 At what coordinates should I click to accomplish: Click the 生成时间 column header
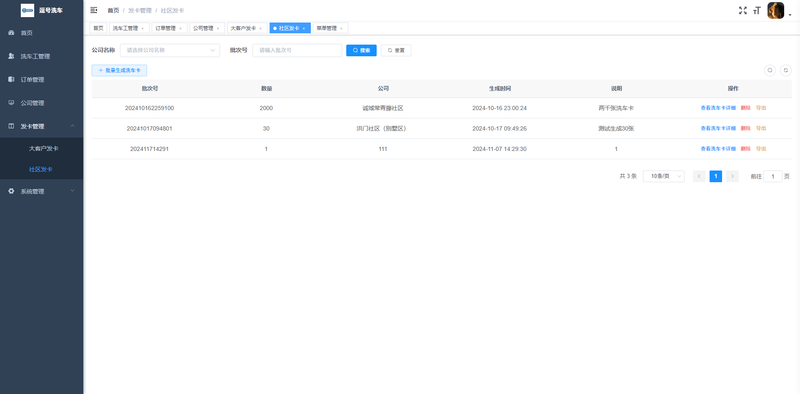click(499, 88)
